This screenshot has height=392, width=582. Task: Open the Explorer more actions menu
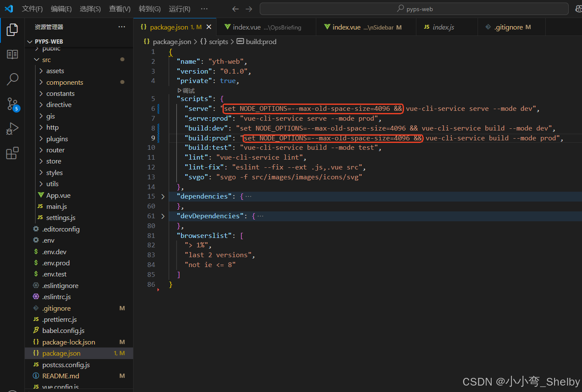coord(122,27)
